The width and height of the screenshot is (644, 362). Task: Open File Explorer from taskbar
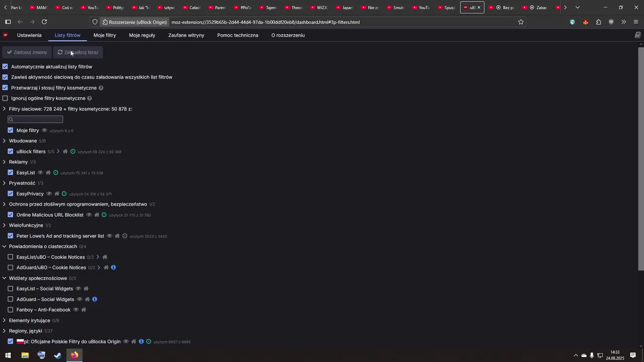(25, 355)
